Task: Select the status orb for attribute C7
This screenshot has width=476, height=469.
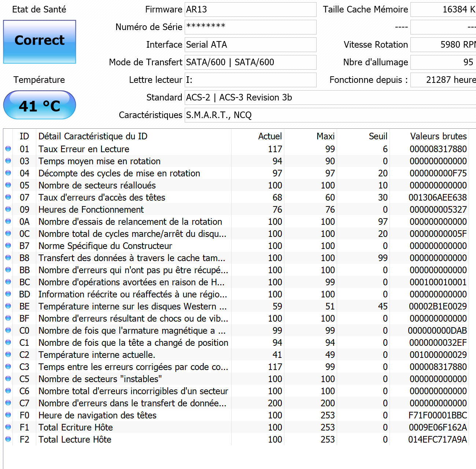Action: (8, 403)
